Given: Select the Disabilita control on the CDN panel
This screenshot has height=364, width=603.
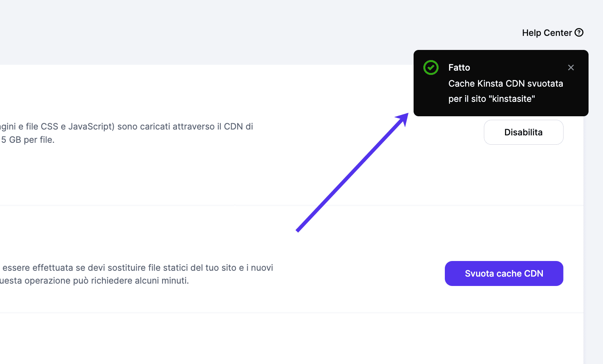Looking at the screenshot, I should [x=523, y=132].
